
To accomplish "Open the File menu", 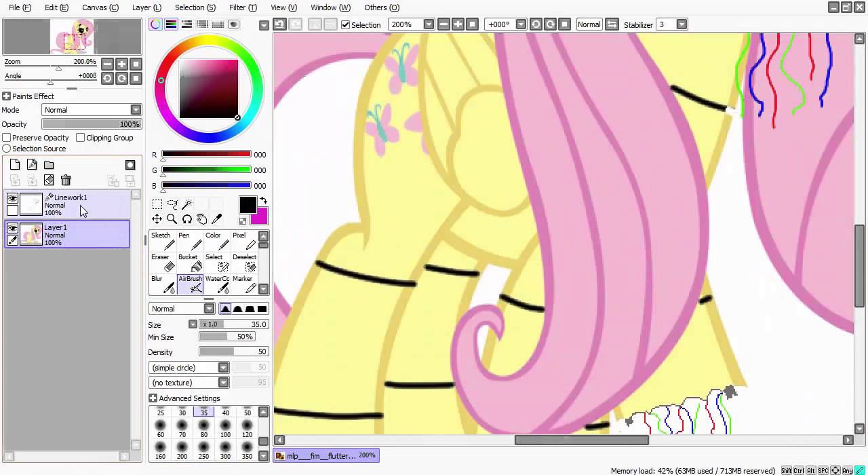I will click(x=20, y=7).
